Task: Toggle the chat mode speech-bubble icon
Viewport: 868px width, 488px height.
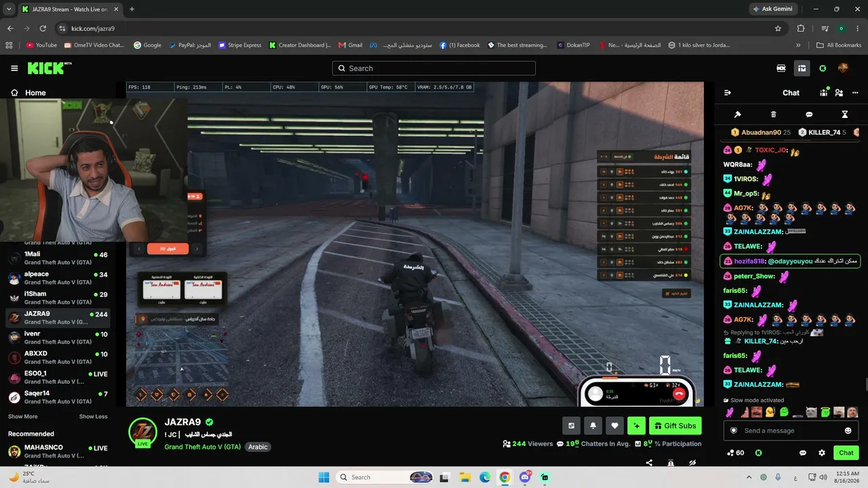Action: coord(809,115)
